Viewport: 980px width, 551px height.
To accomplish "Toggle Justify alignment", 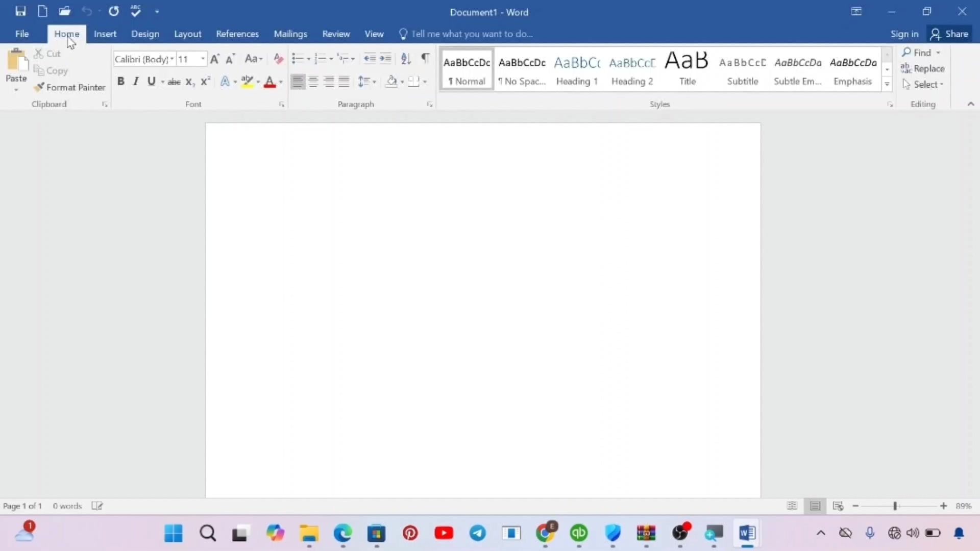I will [345, 82].
